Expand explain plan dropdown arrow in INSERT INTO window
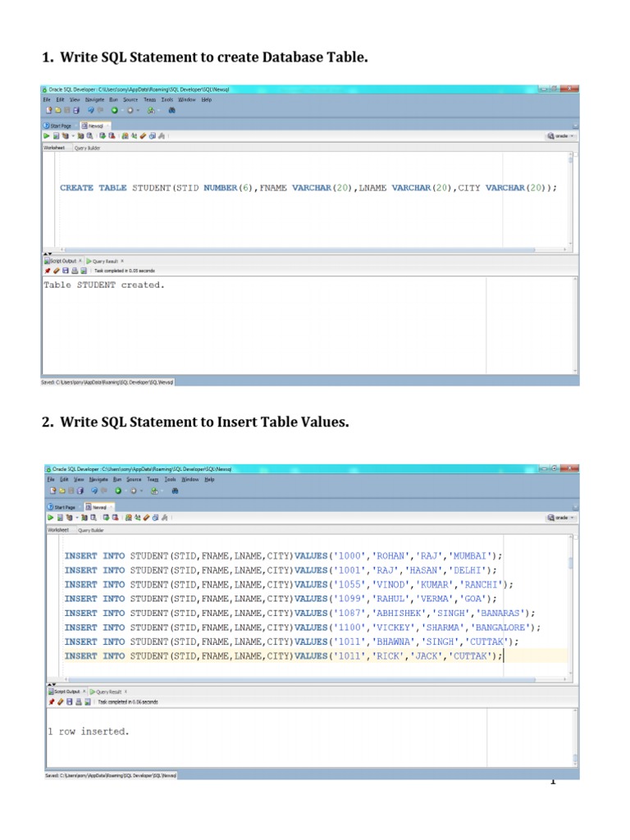Screen dimensions: 630x840 tap(76, 518)
